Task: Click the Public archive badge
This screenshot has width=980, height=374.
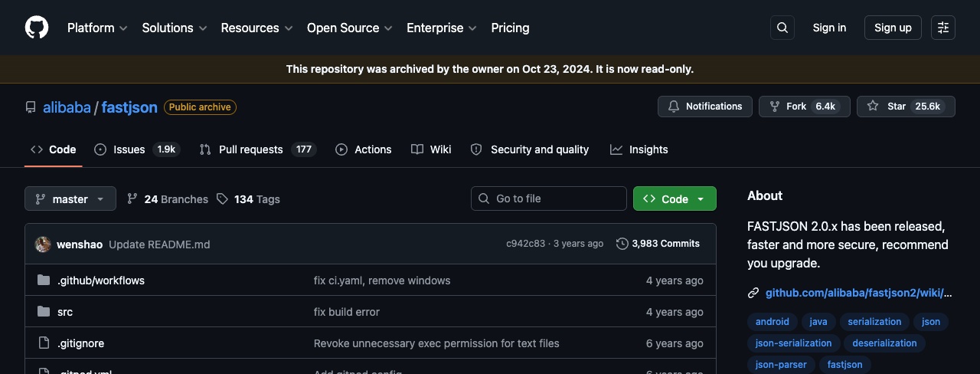Action: coord(200,107)
